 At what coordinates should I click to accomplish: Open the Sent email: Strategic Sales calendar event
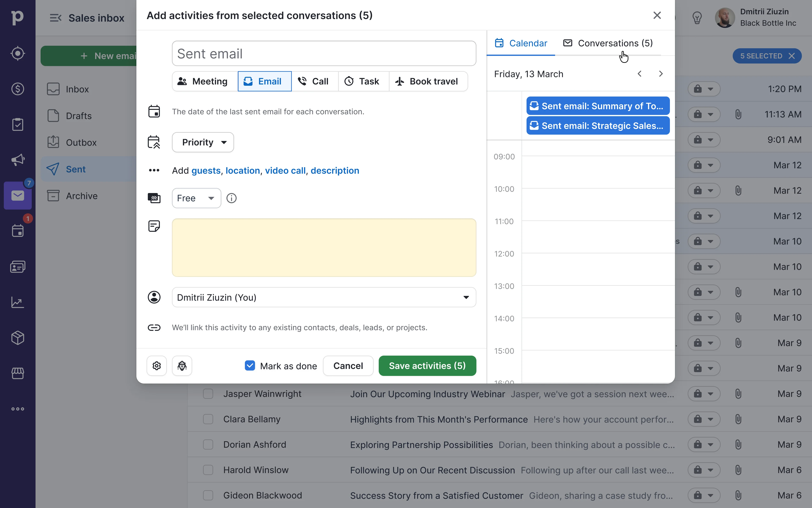pos(598,126)
